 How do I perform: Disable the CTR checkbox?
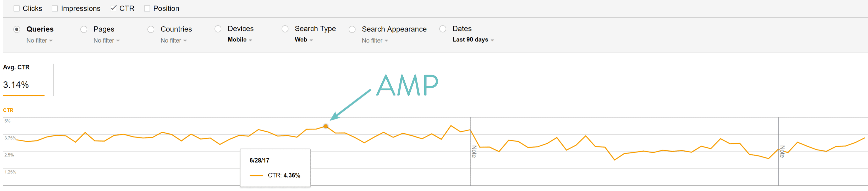coord(114,8)
